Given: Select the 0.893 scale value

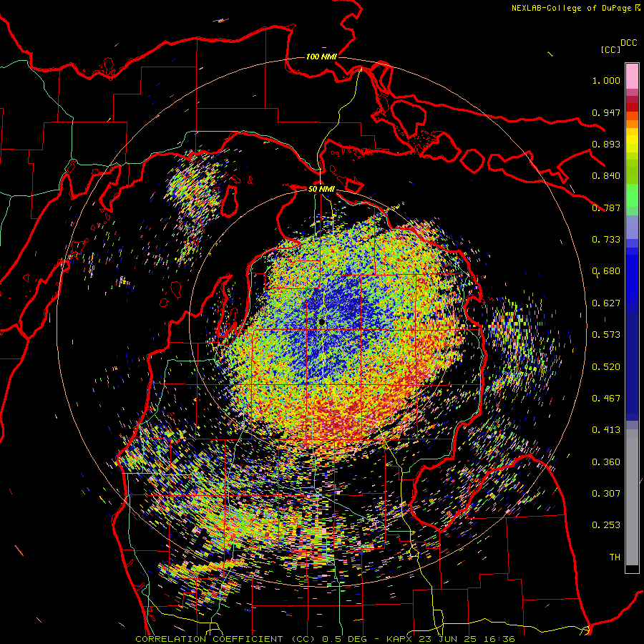Looking at the screenshot, I should (606, 144).
